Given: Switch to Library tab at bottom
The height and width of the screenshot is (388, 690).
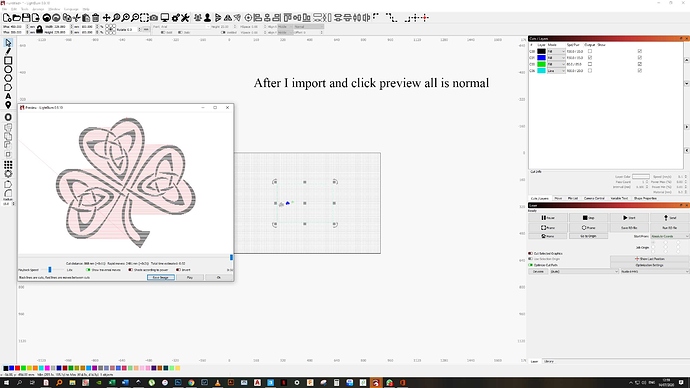Looking at the screenshot, I should point(549,361).
